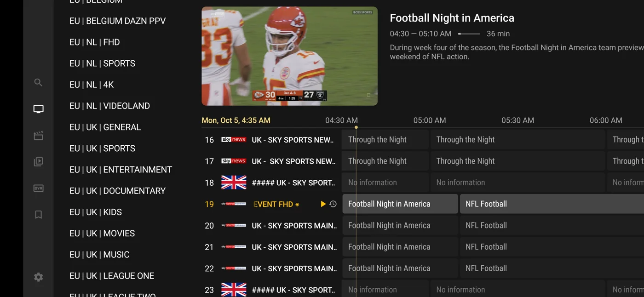Click the UK flag on channel 18
The width and height of the screenshot is (644, 297).
234,183
